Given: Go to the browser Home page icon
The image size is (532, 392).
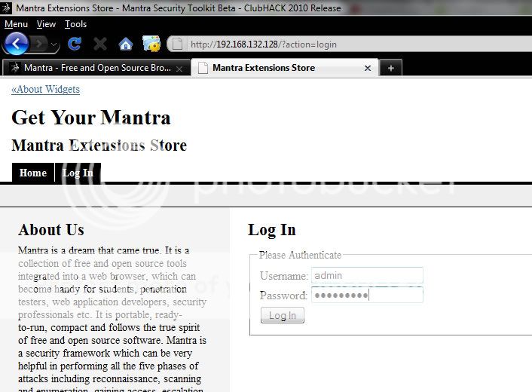Looking at the screenshot, I should (125, 44).
